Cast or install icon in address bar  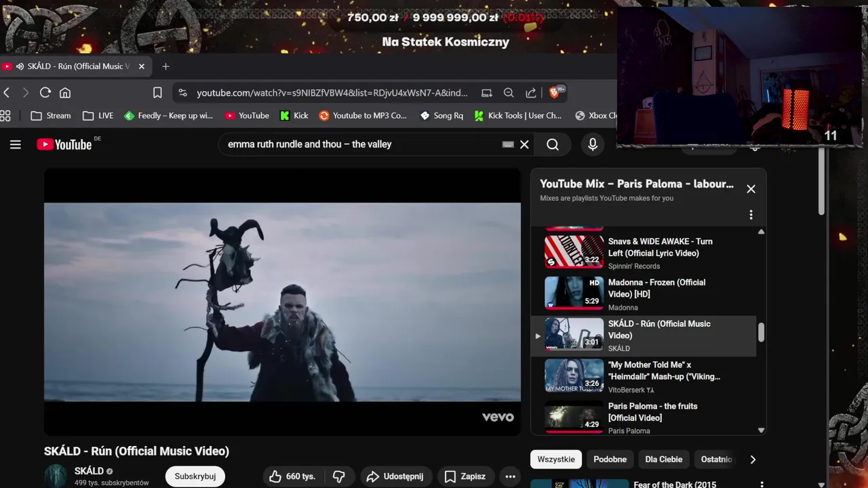(x=487, y=93)
